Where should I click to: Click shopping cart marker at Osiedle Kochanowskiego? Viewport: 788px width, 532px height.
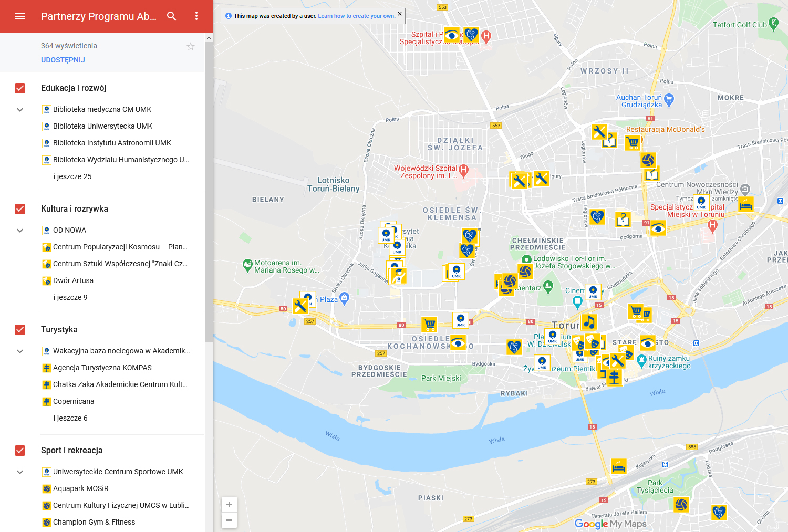coord(429,324)
